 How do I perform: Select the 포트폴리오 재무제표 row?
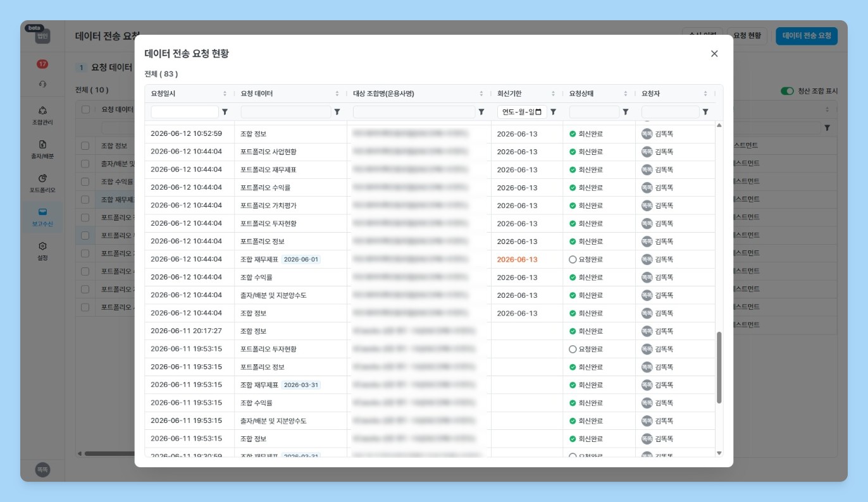click(x=430, y=169)
